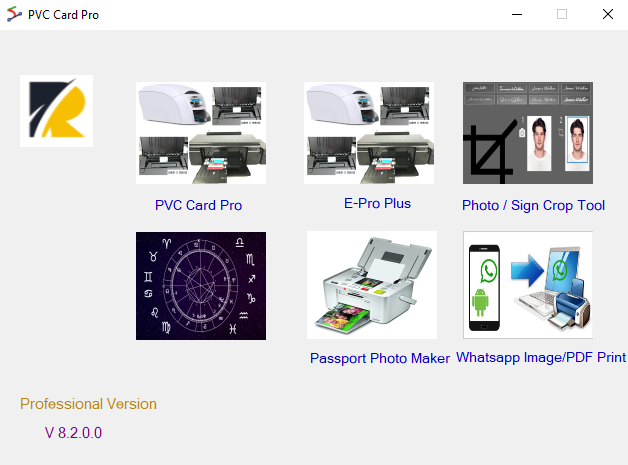The image size is (628, 465).
Task: Select the Photo / Sign Crop Tool label
Action: pos(533,205)
